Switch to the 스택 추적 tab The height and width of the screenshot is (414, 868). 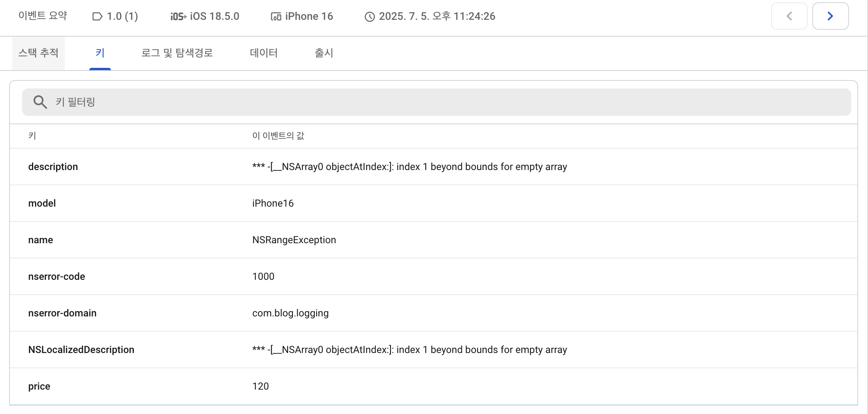(39, 53)
